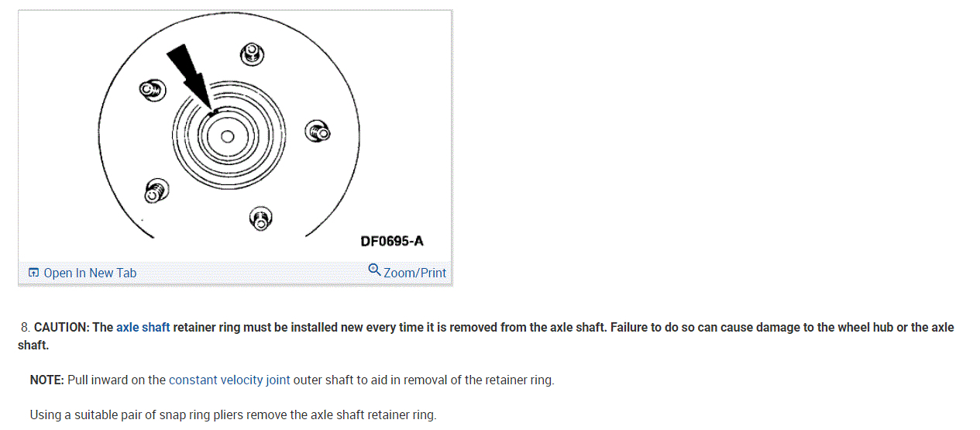Select the topmost wheel stud in the diagram
Image resolution: width=980 pixels, height=430 pixels.
(251, 54)
